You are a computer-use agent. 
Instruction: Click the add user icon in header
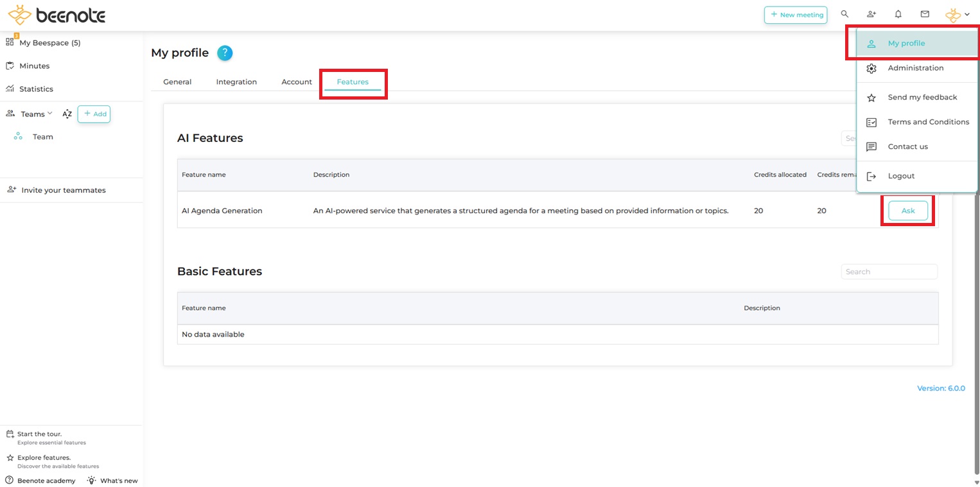[x=871, y=14]
